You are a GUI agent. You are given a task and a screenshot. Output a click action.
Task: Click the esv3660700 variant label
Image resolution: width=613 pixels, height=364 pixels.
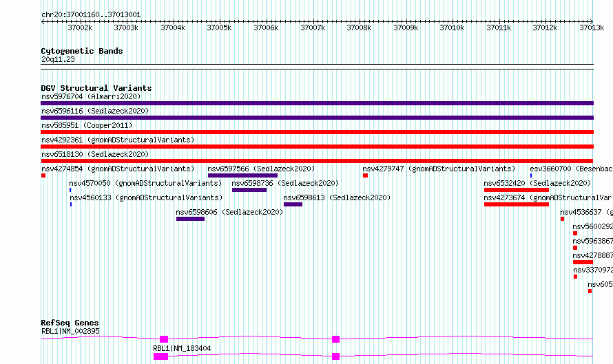click(x=571, y=169)
